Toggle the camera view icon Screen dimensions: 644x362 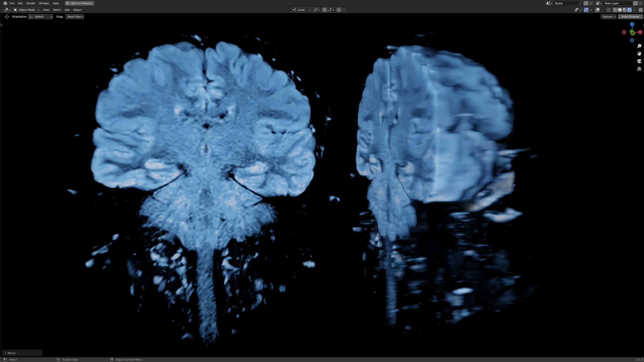tap(639, 61)
